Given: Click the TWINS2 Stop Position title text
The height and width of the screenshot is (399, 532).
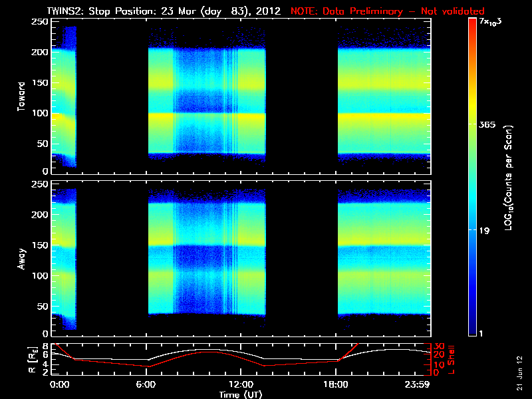Looking at the screenshot, I should click(x=164, y=11).
